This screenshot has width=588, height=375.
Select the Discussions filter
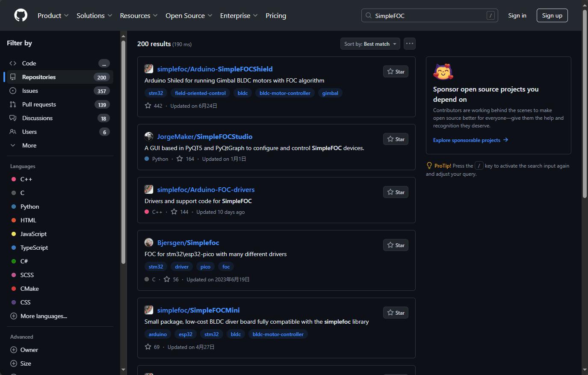pos(60,118)
